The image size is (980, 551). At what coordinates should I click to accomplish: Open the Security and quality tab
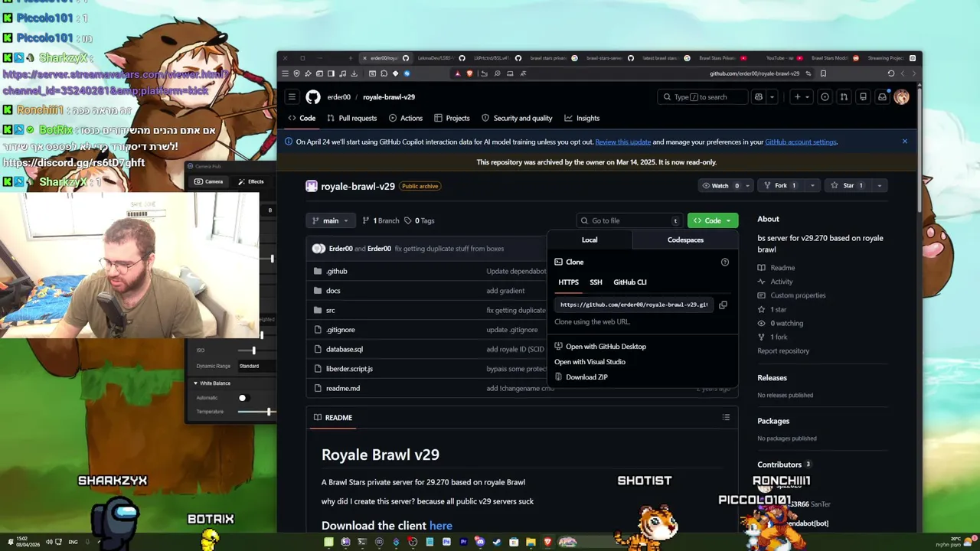point(517,118)
